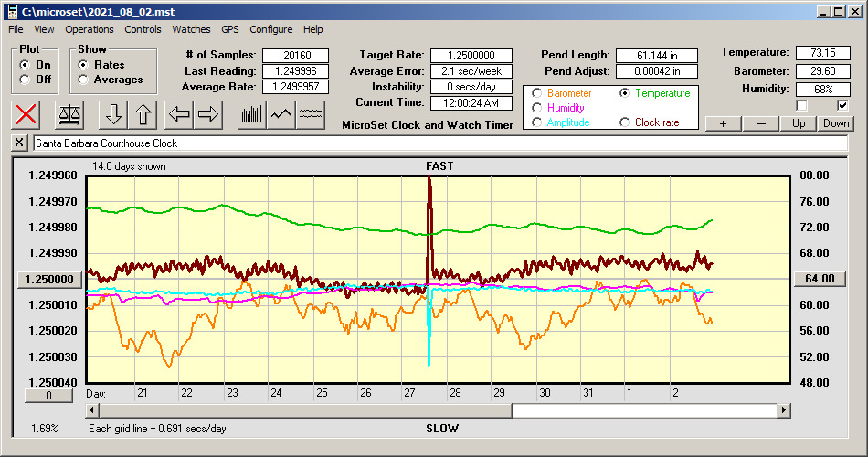Select Plot Off radio button
Viewport: 868px width, 457px height.
pos(25,80)
